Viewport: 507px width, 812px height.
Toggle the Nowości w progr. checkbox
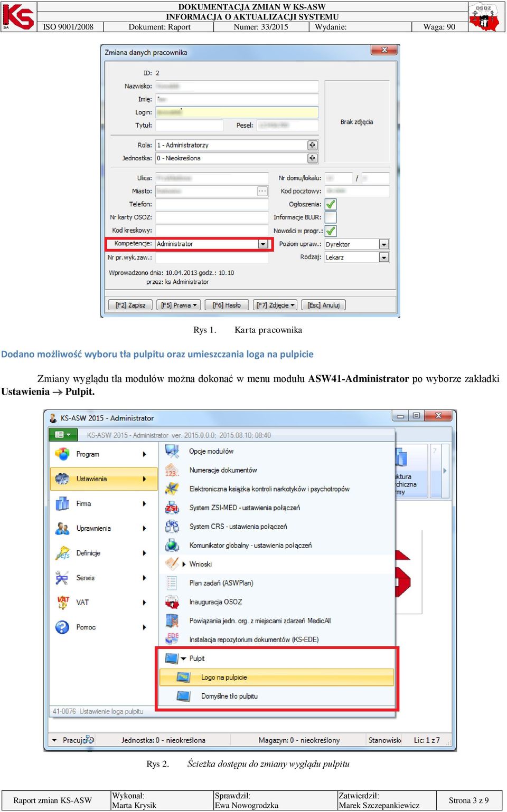coord(331,231)
